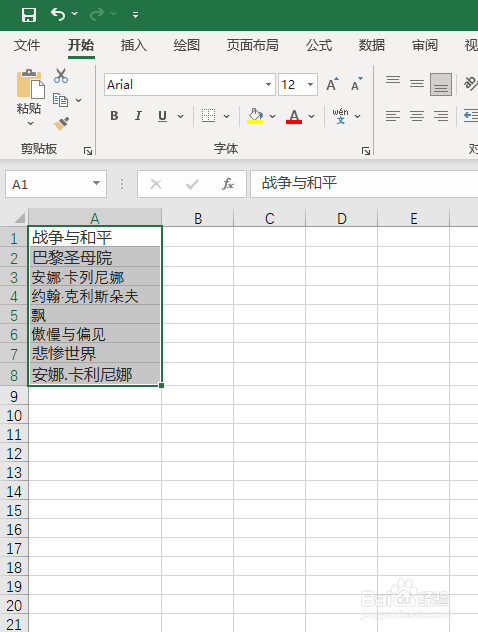Viewport: 478px width, 632px height.
Task: Click the Cancel X in formula bar
Action: (x=156, y=184)
